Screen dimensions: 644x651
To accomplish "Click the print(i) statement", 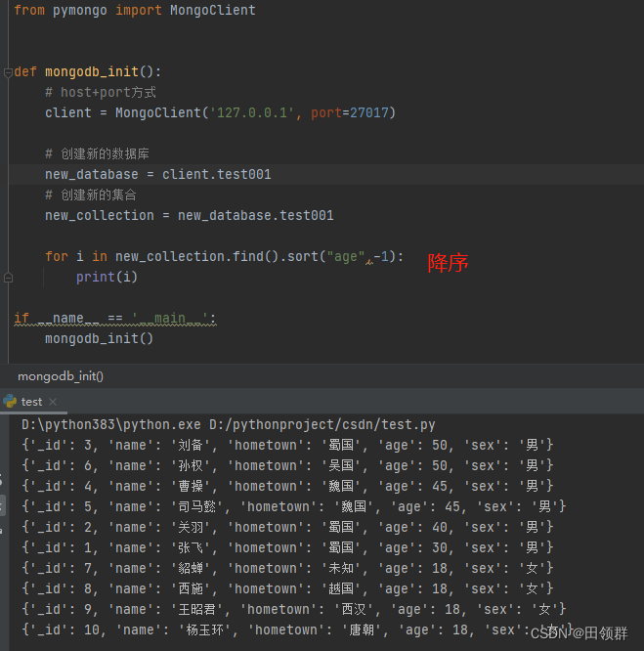I will click(107, 277).
